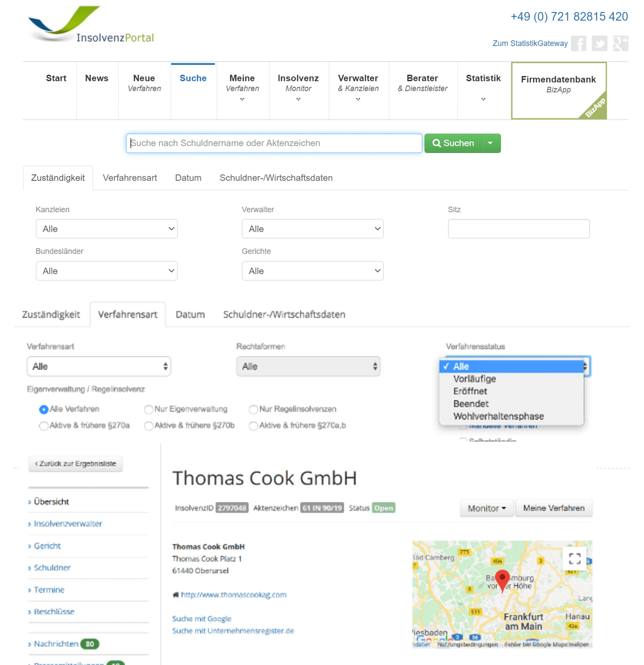Open the Kanzleien dropdown
Image resolution: width=644 pixels, height=665 pixels.
click(107, 229)
